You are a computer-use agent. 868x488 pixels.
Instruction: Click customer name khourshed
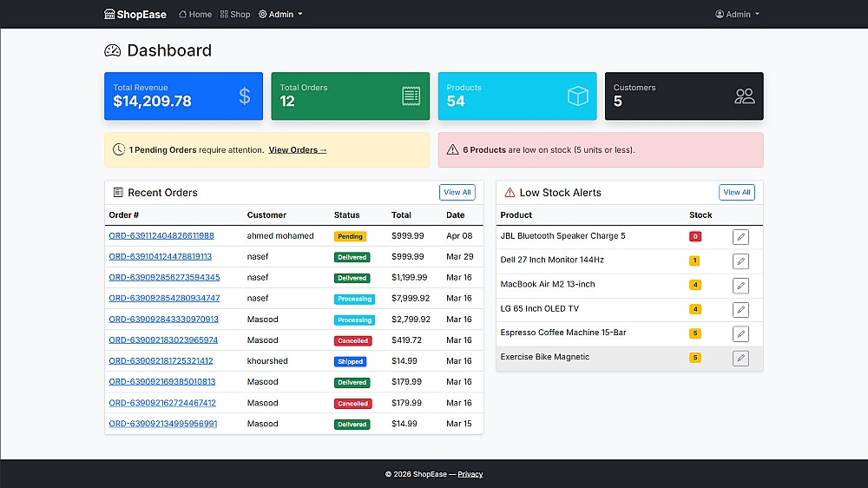(x=267, y=361)
